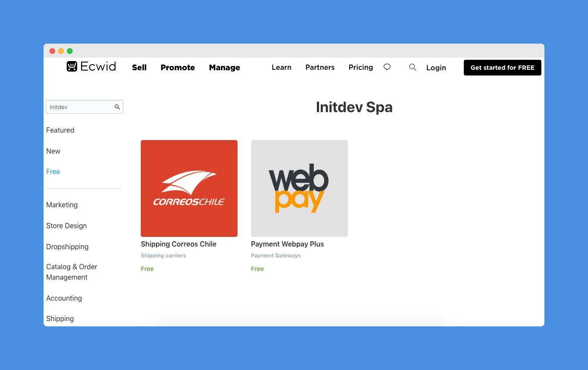Open the Partners menu

(320, 67)
